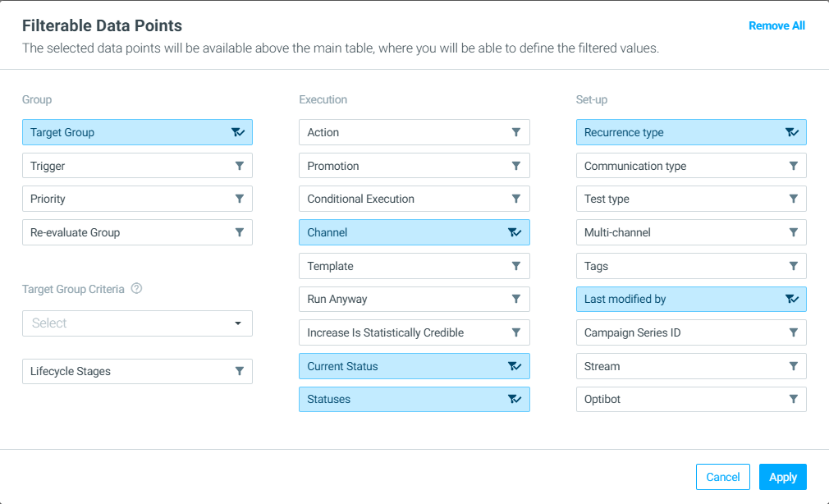Unselect the Last modified by data point
This screenshot has height=504, width=829.
[692, 300]
